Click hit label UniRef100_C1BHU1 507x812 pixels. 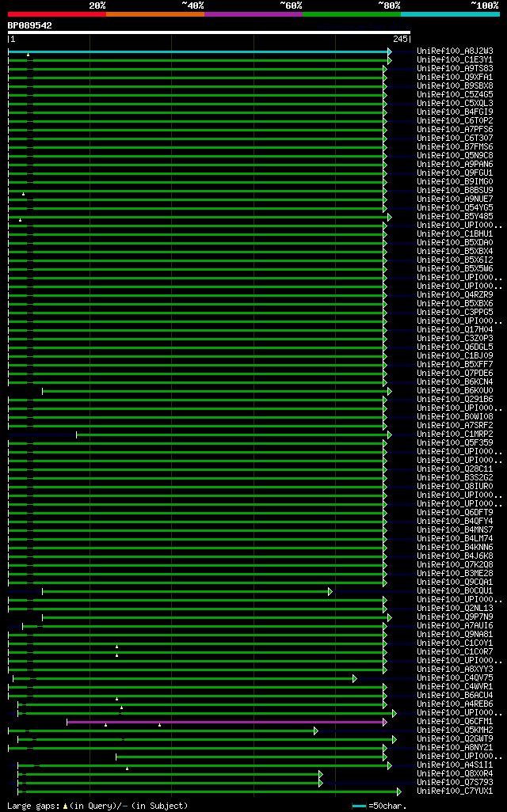(x=456, y=233)
